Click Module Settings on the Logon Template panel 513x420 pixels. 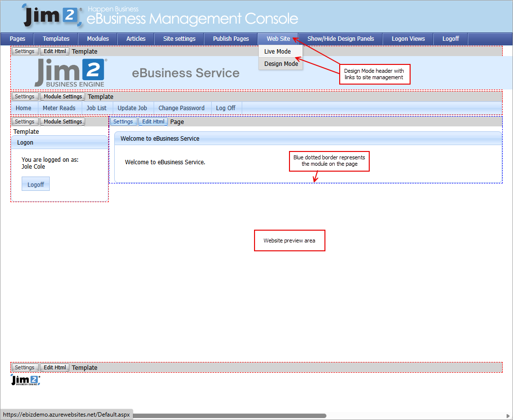pyautogui.click(x=63, y=121)
